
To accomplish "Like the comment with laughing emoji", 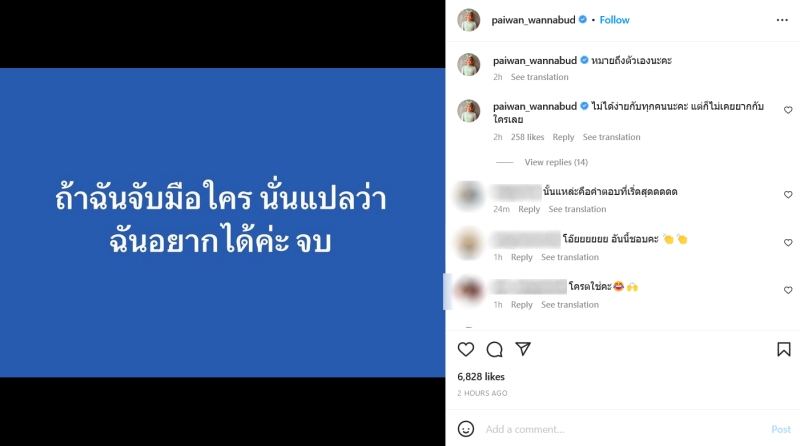I will (x=788, y=290).
